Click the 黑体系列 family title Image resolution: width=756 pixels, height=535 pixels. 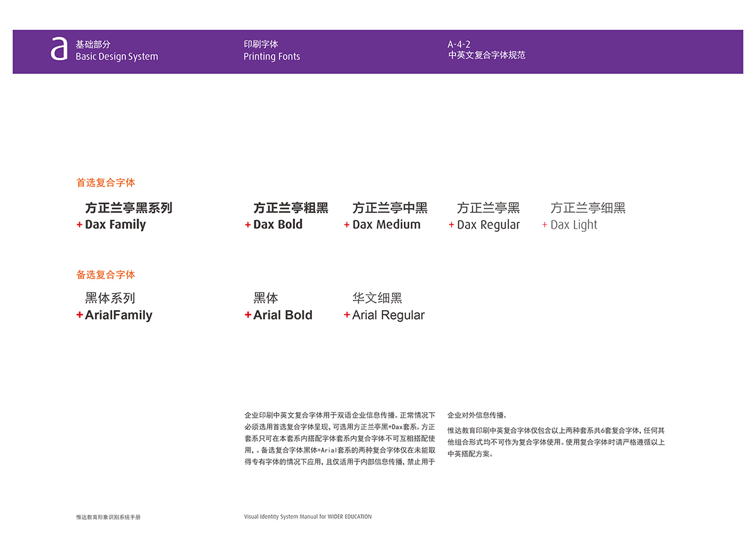(x=110, y=298)
